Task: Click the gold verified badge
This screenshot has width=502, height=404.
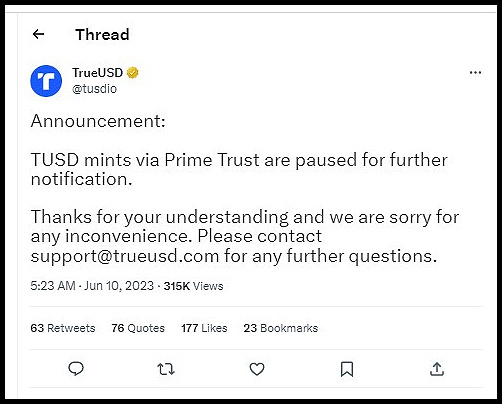Action: pos(133,73)
